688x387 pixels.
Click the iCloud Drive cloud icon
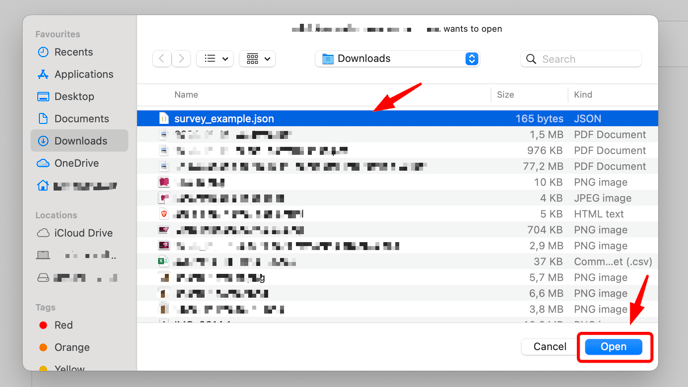click(x=43, y=233)
